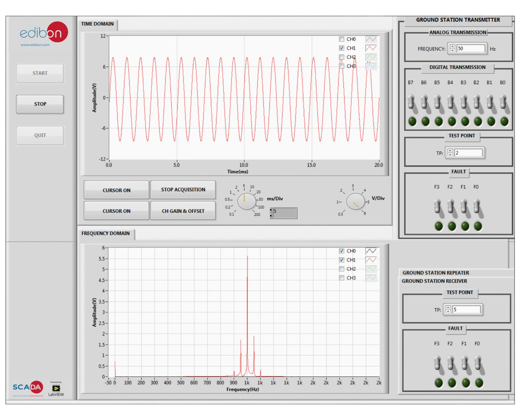Select GROUND STATION RECEIVER tab
Image resolution: width=520 pixels, height=420 pixels.
pos(434,281)
